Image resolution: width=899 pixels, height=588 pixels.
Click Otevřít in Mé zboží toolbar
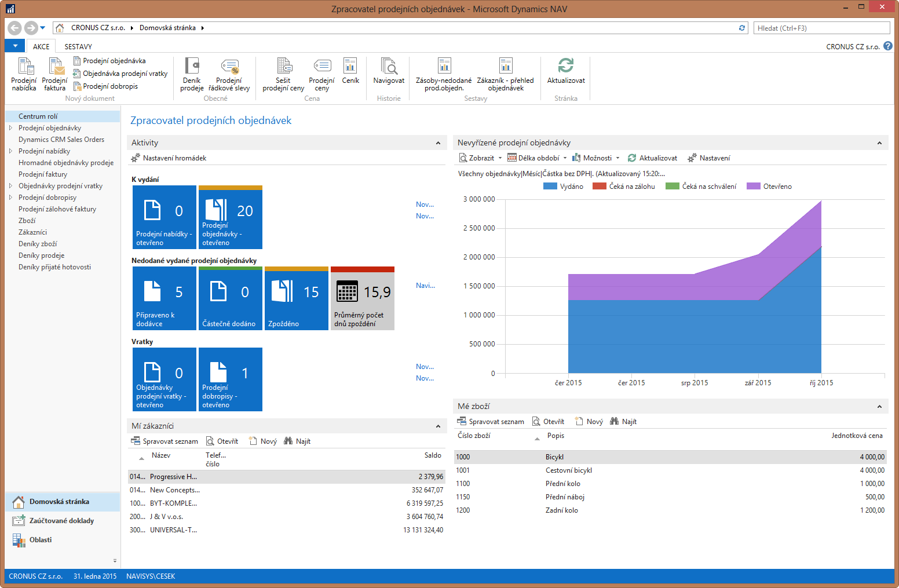tap(547, 422)
